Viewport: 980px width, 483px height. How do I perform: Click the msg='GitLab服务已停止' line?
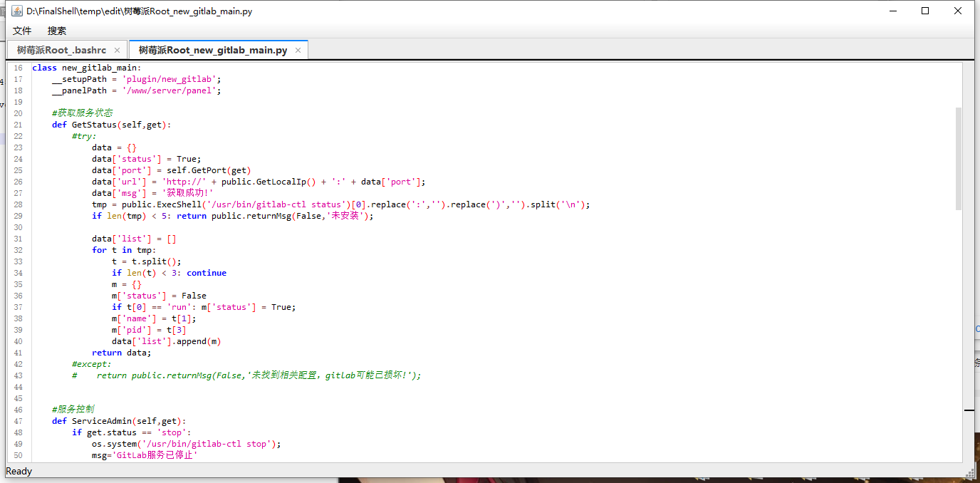145,455
